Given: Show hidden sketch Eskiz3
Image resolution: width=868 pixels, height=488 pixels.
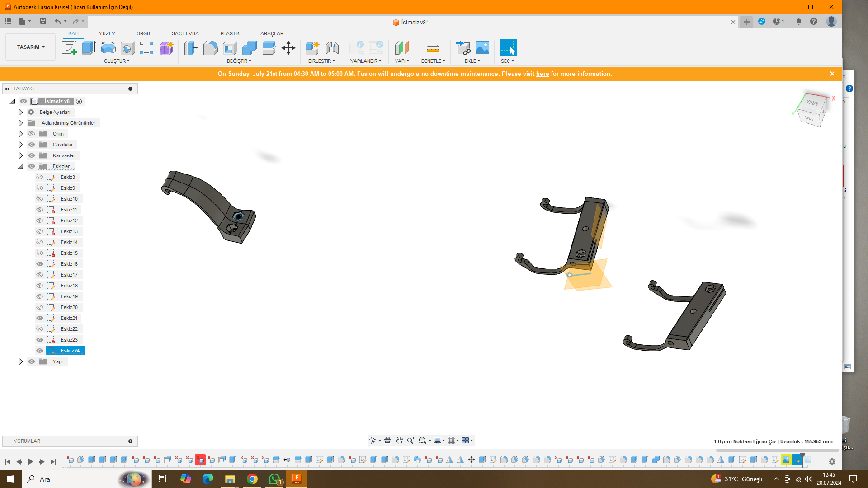Looking at the screenshot, I should point(40,177).
